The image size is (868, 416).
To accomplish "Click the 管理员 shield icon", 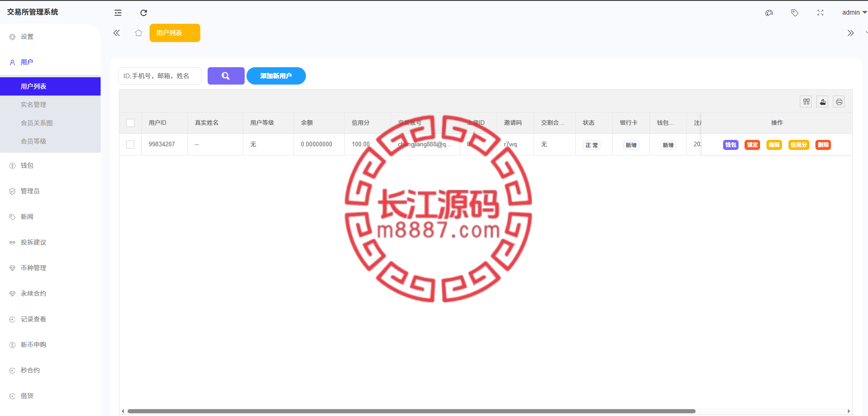I will coord(12,192).
